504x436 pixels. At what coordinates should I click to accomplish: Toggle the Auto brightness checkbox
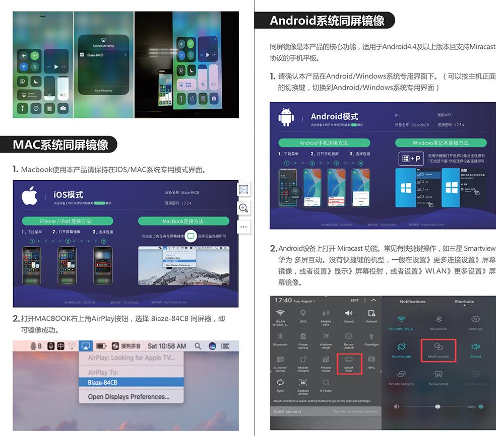[x=481, y=406]
